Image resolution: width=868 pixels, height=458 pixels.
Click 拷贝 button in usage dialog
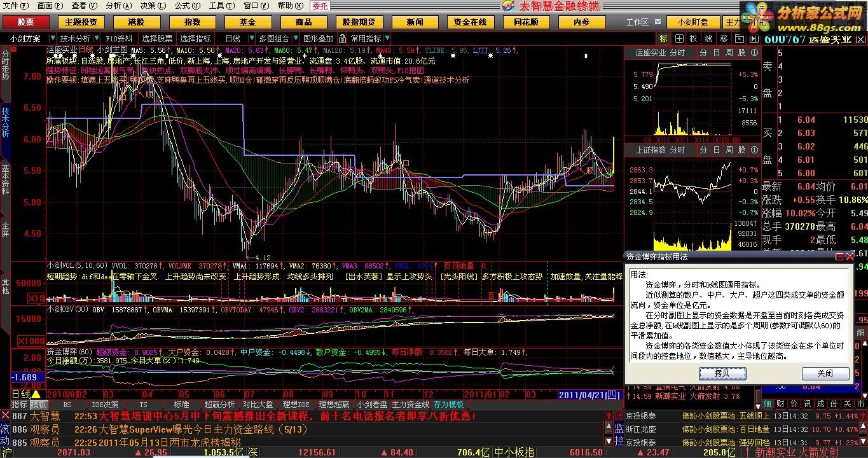click(722, 373)
